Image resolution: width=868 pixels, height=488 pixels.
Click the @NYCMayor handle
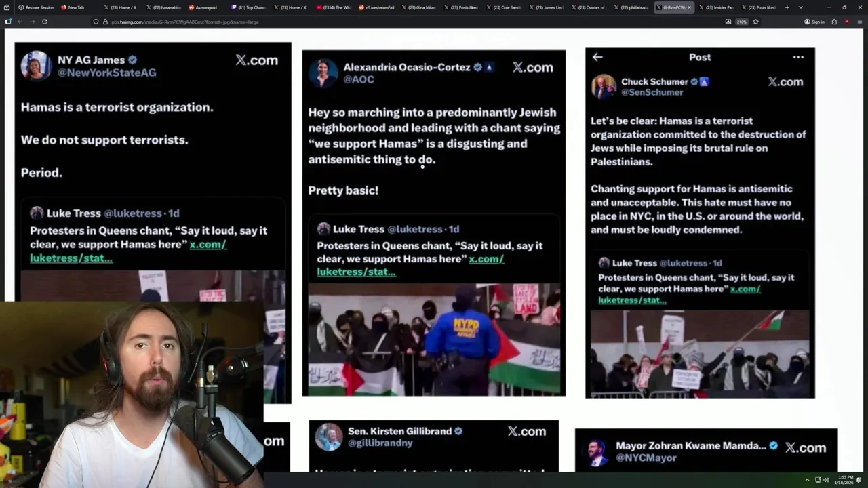click(646, 457)
